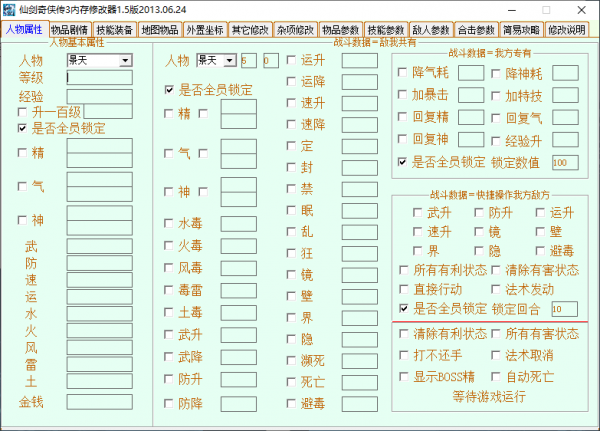Expand the 人物 dropdown in basic attributes panel
600x431 pixels.
(x=125, y=60)
